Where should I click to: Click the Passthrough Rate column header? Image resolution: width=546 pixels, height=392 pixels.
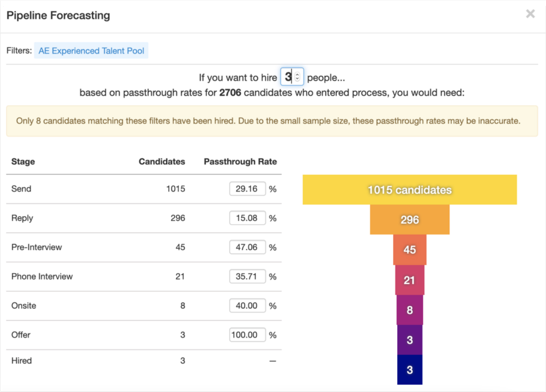[240, 161]
